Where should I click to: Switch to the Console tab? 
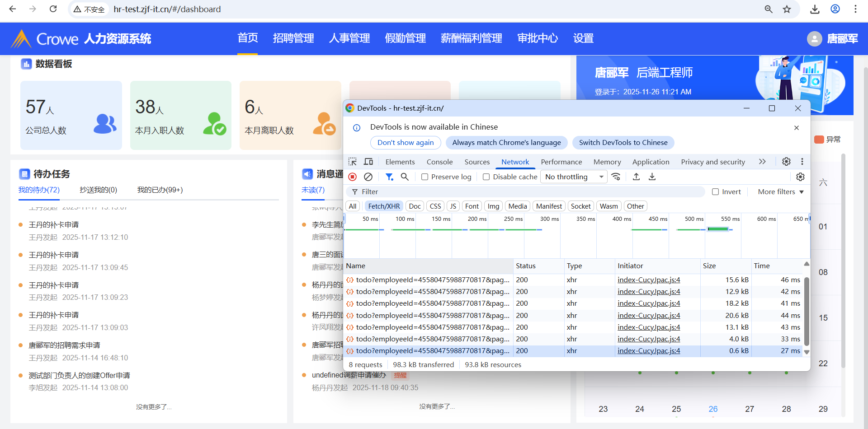click(x=439, y=162)
